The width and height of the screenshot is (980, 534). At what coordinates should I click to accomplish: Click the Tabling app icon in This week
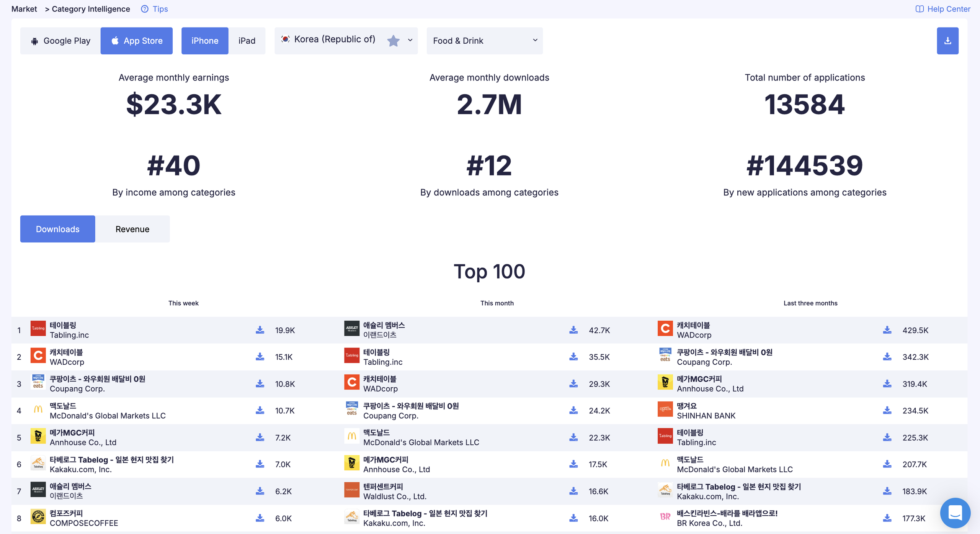[38, 328]
